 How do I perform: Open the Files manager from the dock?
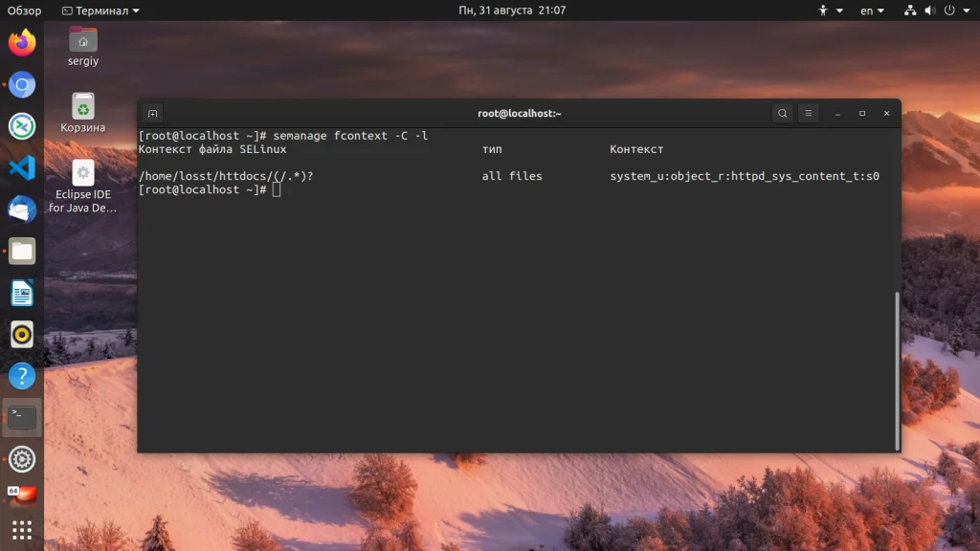click(x=22, y=252)
